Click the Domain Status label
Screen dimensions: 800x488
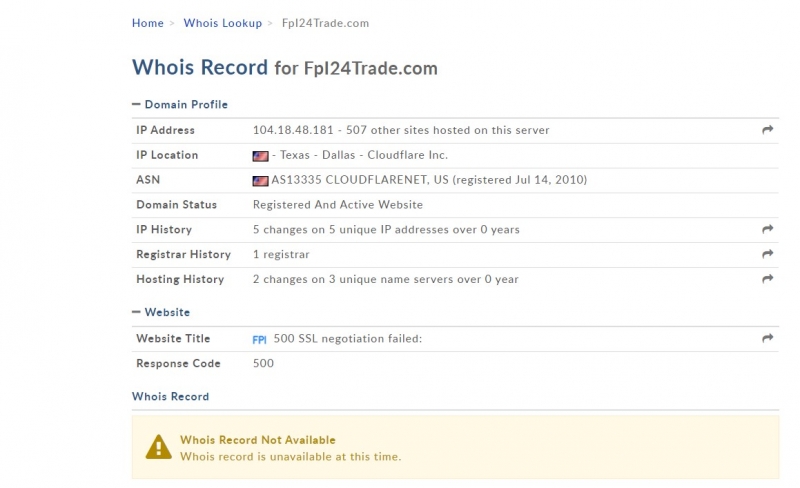pyautogui.click(x=177, y=204)
